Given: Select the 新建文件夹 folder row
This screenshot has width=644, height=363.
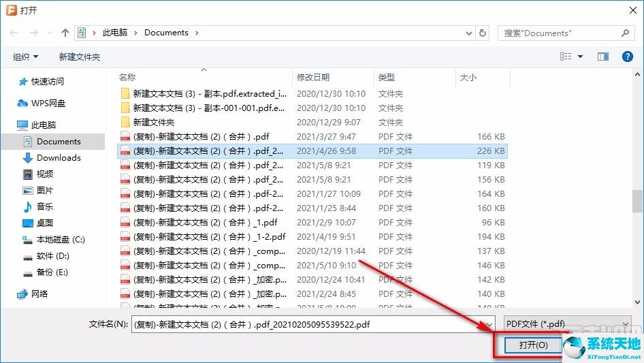Looking at the screenshot, I should [312, 123].
